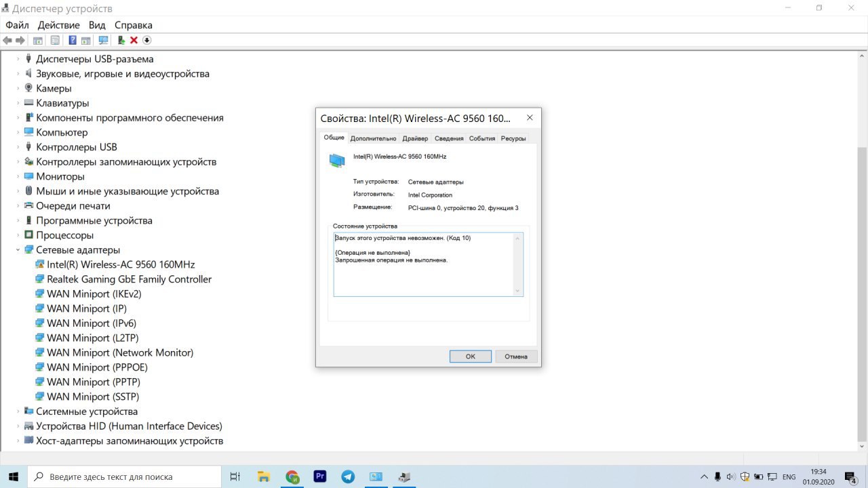Select WAN Miniport (PPPOE)

pos(97,367)
